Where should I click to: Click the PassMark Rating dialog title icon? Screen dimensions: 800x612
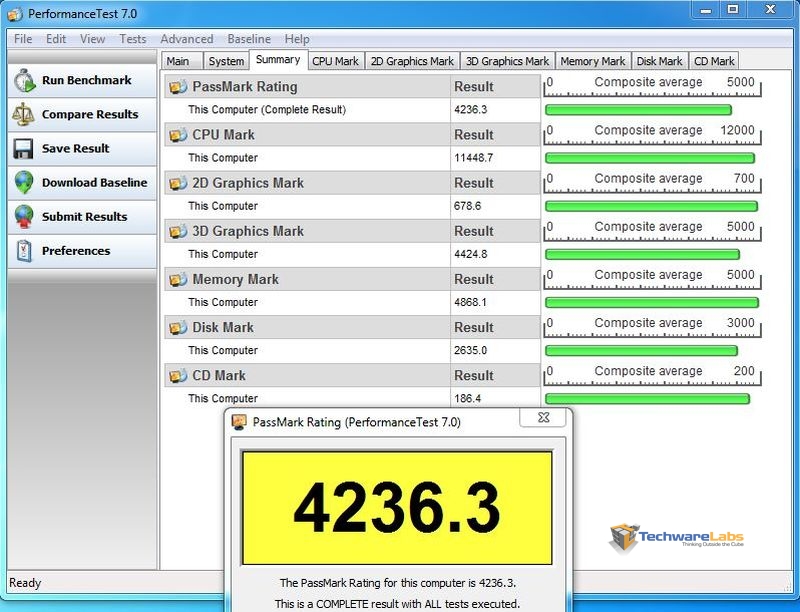pyautogui.click(x=239, y=422)
